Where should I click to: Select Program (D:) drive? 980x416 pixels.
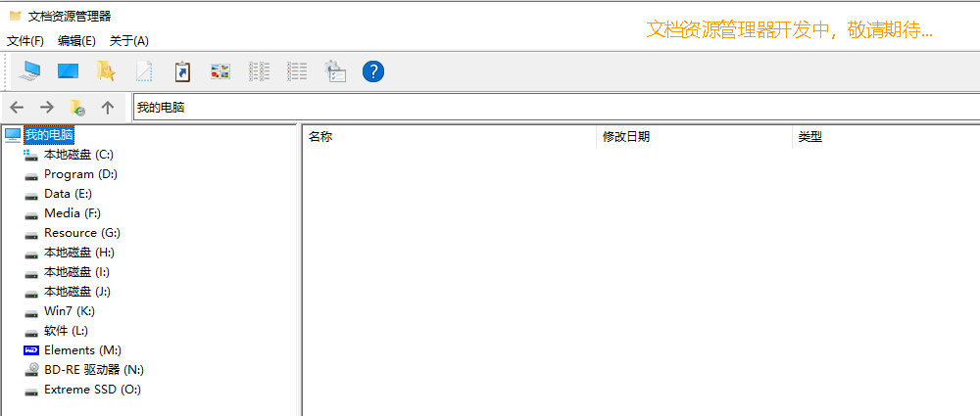tap(80, 174)
